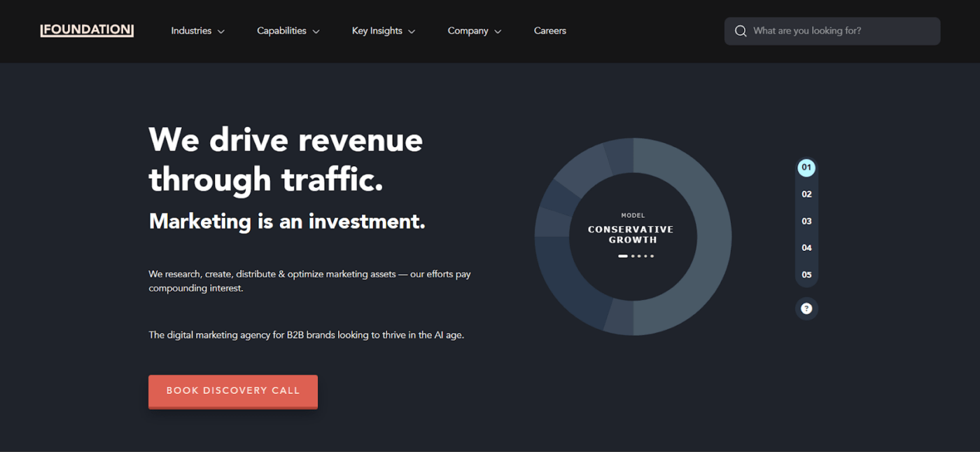Jump to slide indicator 05
Viewport: 980px width, 452px height.
point(806,275)
